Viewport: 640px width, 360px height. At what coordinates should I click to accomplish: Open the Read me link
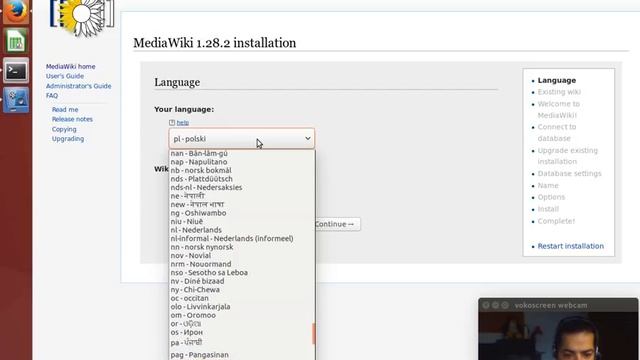[x=65, y=109]
